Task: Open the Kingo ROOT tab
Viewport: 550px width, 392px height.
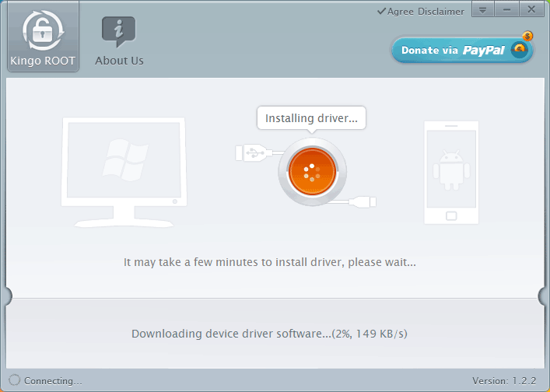Action: 43,37
